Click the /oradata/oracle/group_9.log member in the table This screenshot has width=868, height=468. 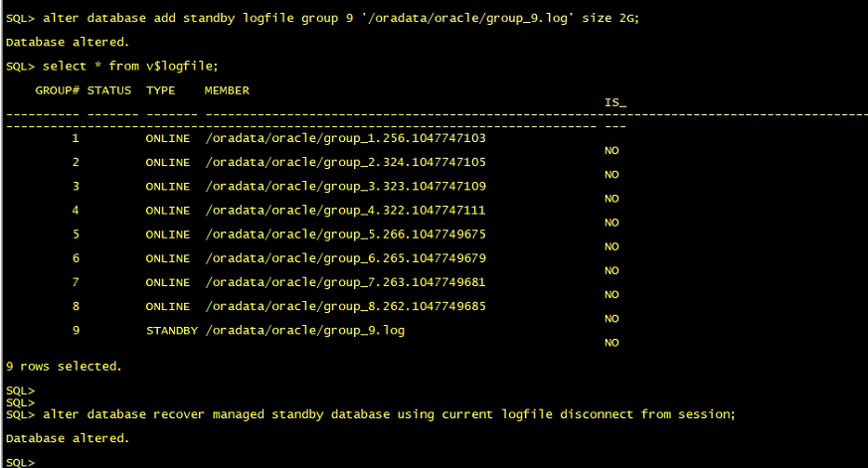coord(304,330)
